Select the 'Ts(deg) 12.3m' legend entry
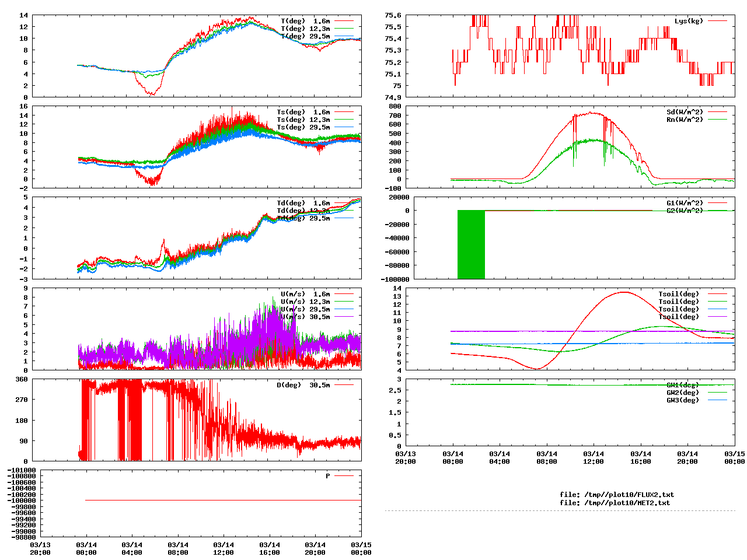Viewport: 747px width, 560px height. [303, 120]
